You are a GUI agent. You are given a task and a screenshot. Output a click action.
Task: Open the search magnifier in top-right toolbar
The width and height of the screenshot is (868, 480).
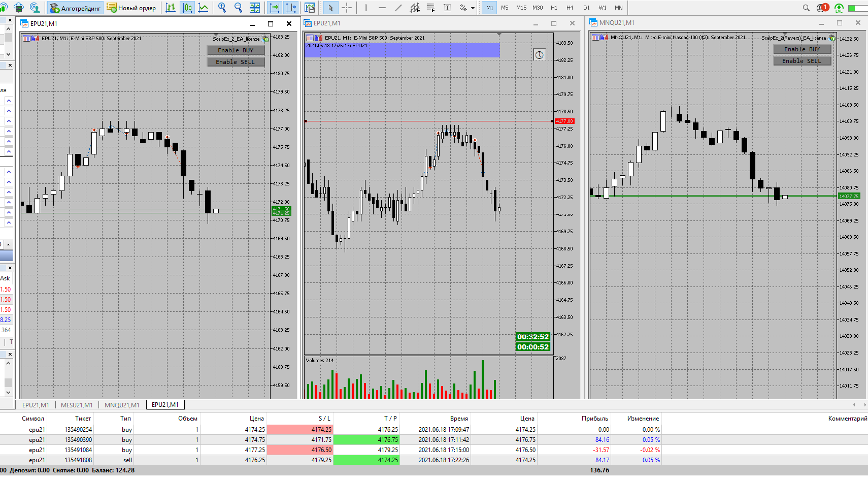pos(806,8)
